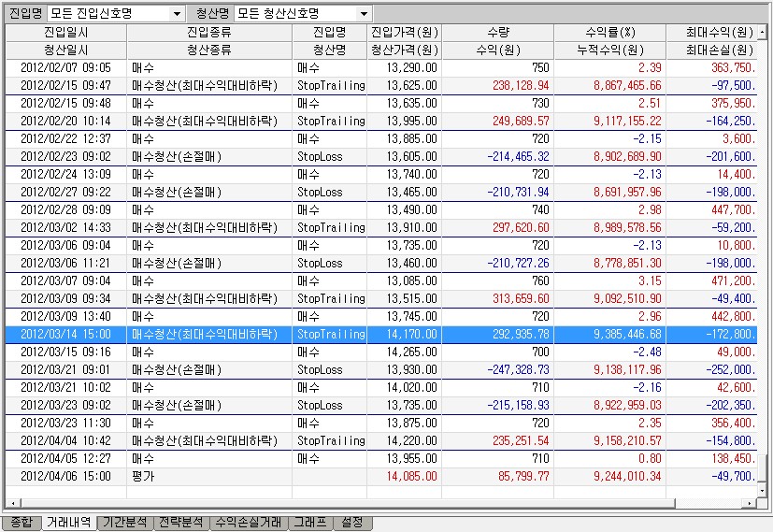Click the 수량 column header
This screenshot has width=773, height=532.
click(498, 33)
